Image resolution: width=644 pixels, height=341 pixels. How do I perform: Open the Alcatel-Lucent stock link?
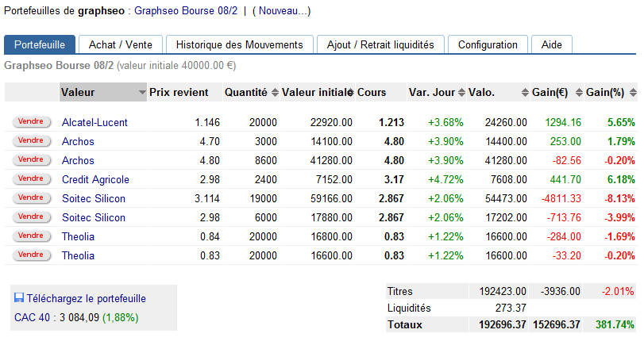94,123
